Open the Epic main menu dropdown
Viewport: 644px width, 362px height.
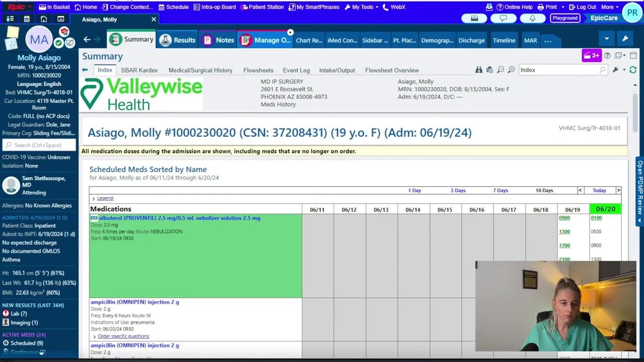pyautogui.click(x=20, y=7)
